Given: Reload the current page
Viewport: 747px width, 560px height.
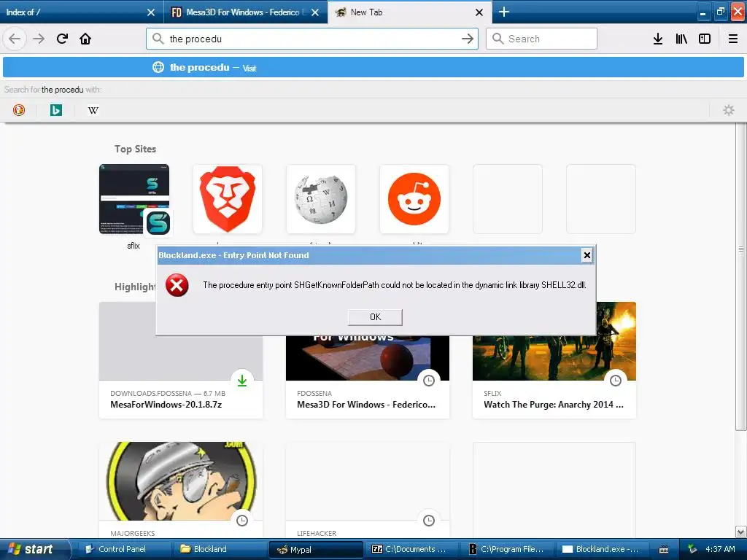Looking at the screenshot, I should (x=62, y=39).
